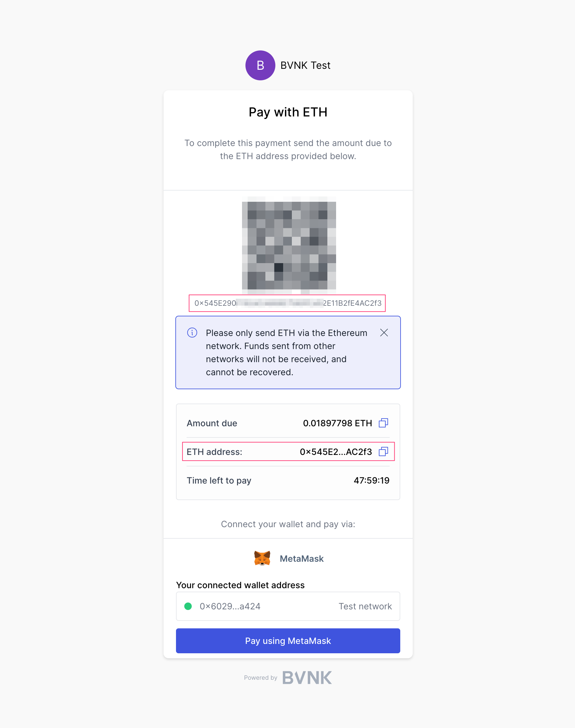Click the connected wallet address field
The image size is (575, 728).
pos(288,606)
